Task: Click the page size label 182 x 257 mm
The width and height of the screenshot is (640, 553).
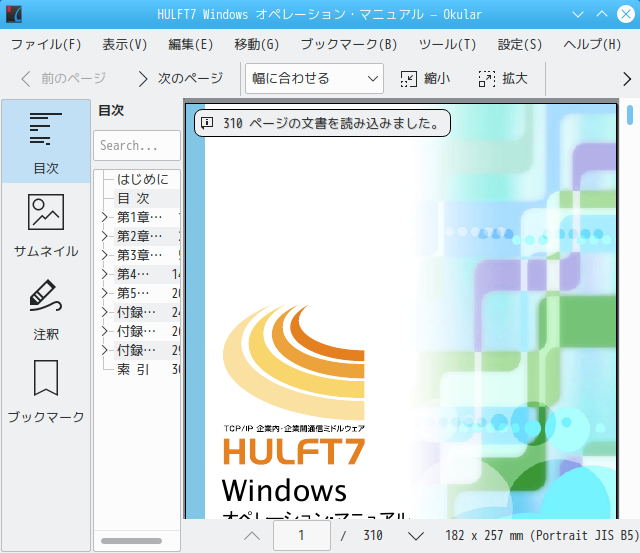Action: pyautogui.click(x=542, y=535)
